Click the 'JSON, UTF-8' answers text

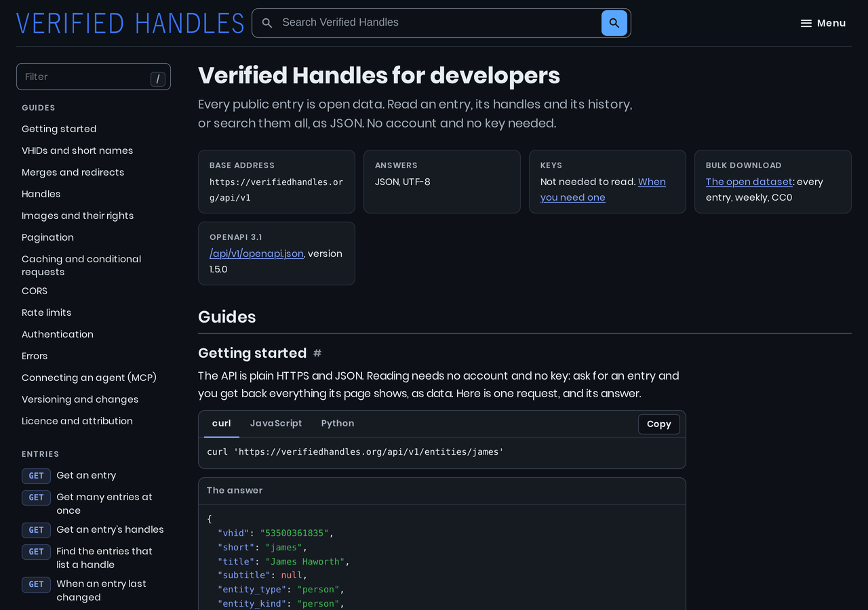click(403, 182)
